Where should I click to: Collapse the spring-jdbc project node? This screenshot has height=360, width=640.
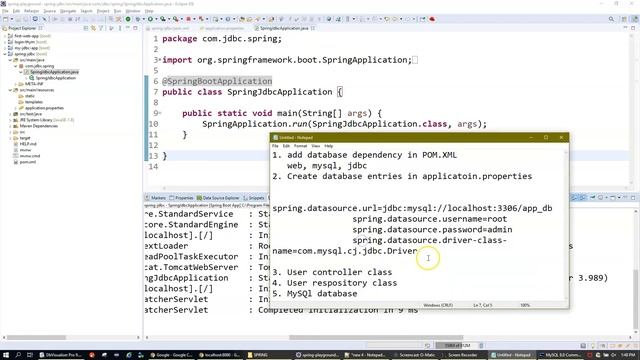pos(5,54)
